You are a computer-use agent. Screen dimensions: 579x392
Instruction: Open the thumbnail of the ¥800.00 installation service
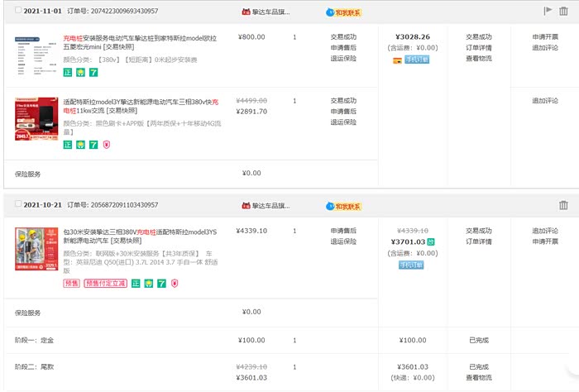coord(36,55)
